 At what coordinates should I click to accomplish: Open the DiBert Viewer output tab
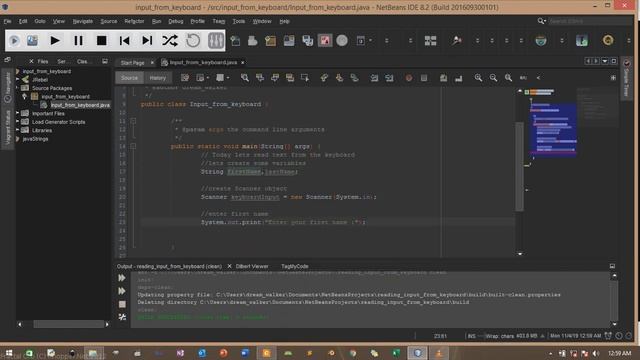(252, 266)
